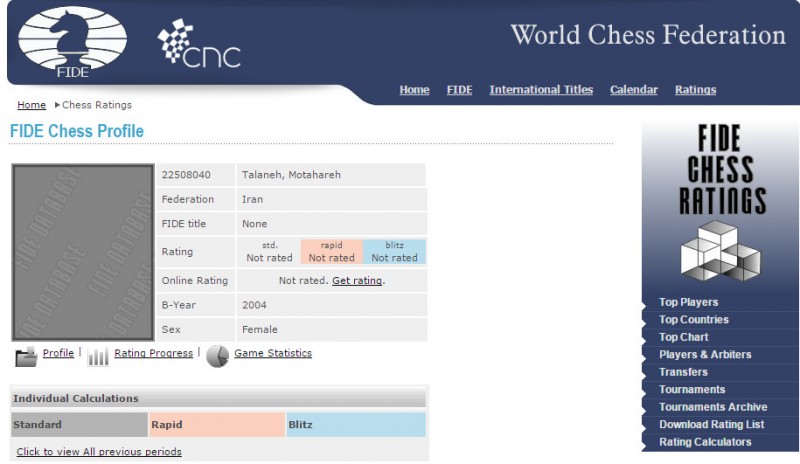
Task: Click the CNC checkered logo
Action: click(198, 44)
